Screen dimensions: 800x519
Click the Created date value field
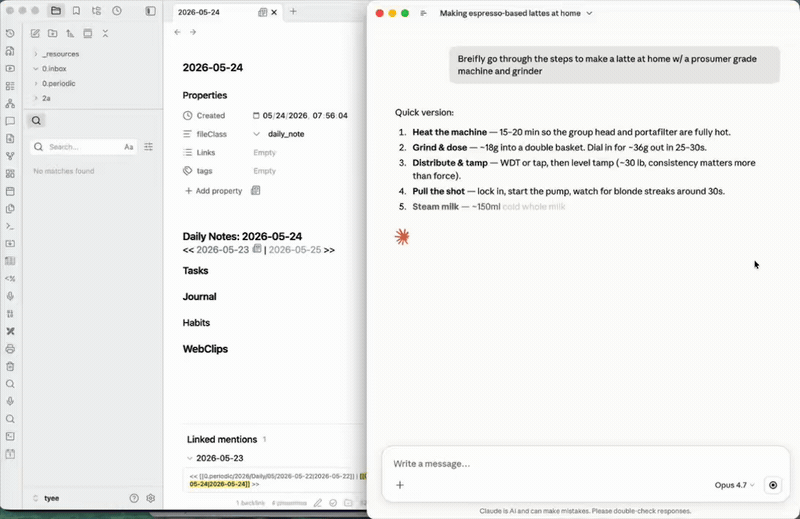305,116
